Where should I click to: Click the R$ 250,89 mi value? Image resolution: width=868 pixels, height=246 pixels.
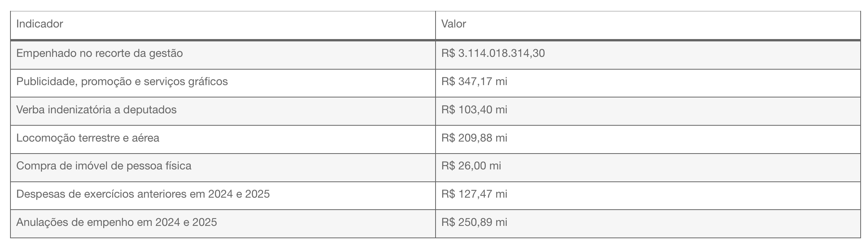pos(474,222)
